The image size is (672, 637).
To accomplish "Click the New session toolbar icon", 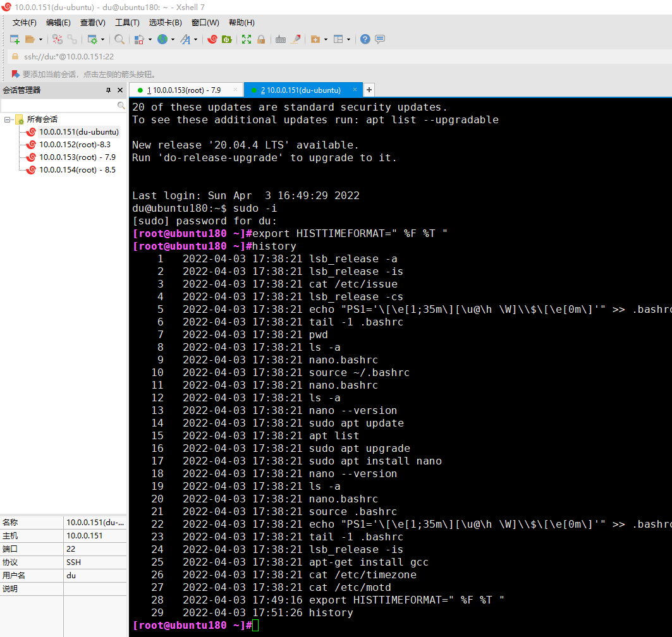I will point(15,39).
